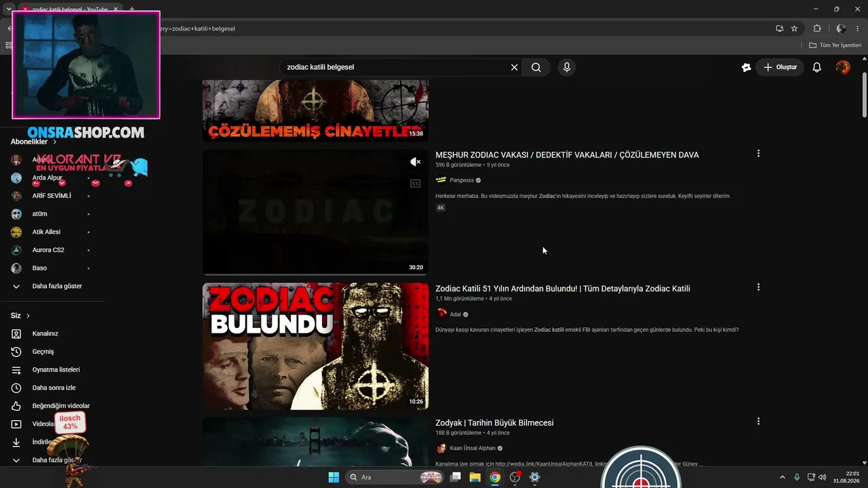Go to the Adal channel name
The width and height of the screenshot is (868, 488).
point(455,314)
